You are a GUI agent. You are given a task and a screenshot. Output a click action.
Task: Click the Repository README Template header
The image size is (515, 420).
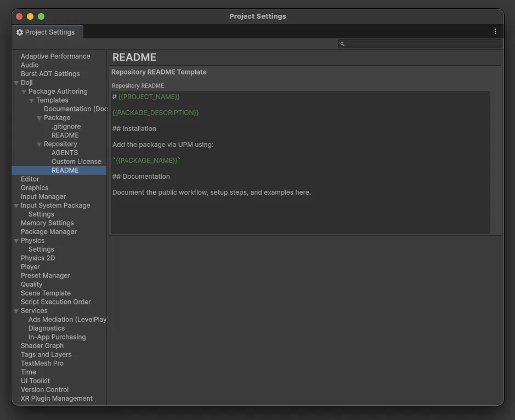pos(159,72)
